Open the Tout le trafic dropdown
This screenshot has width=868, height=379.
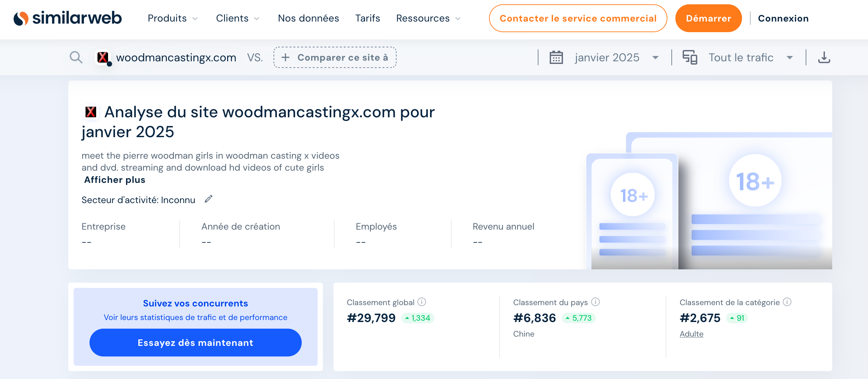[x=750, y=58]
